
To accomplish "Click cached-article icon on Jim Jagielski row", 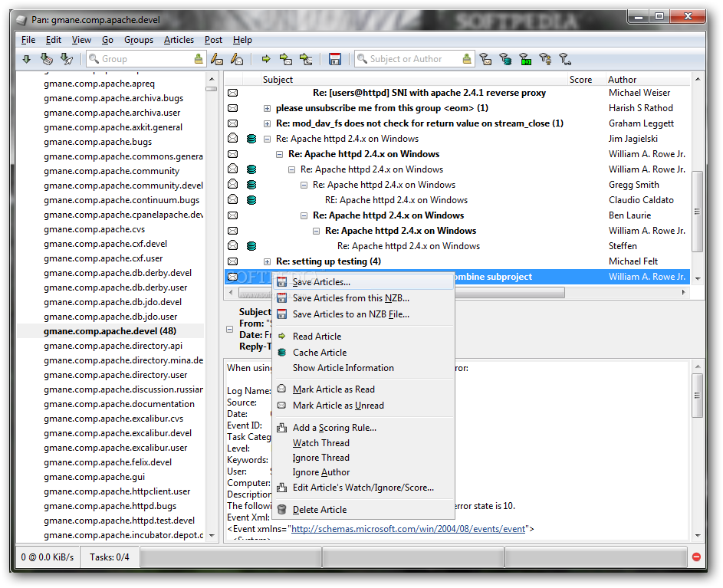I will (x=251, y=139).
